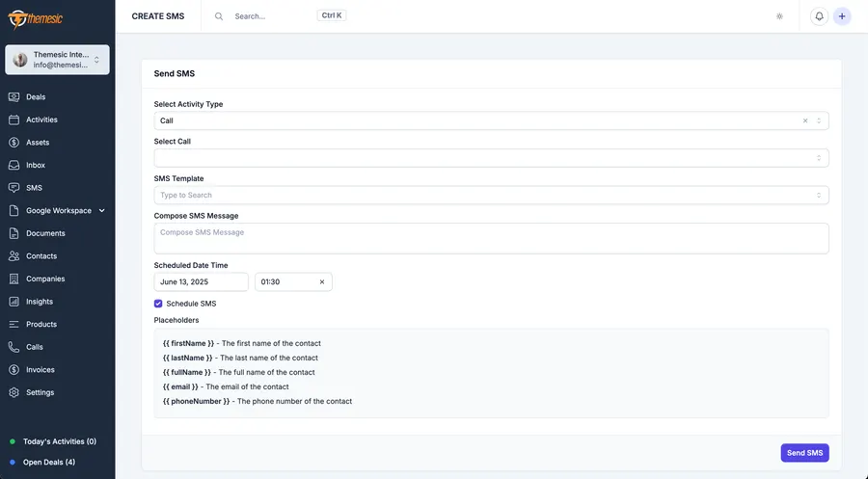Click the June 13, 2025 date field
This screenshot has width=868, height=479.
click(x=201, y=281)
